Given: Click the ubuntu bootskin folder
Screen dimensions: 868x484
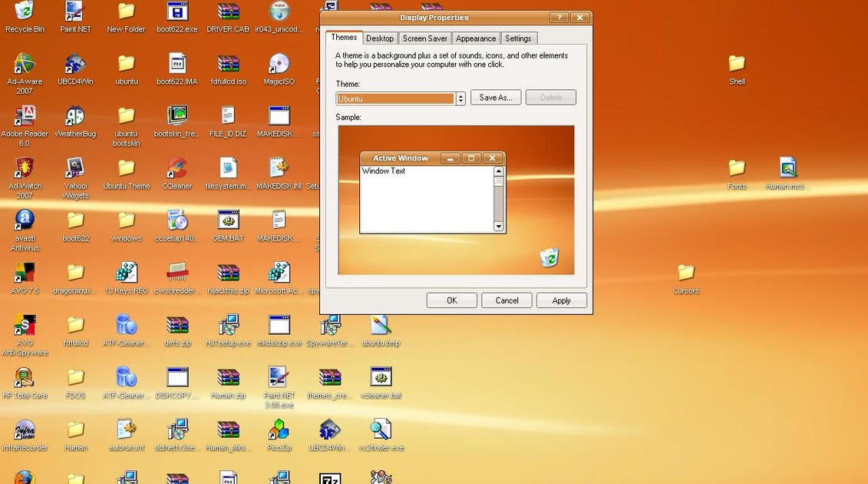Looking at the screenshot, I should 126,116.
